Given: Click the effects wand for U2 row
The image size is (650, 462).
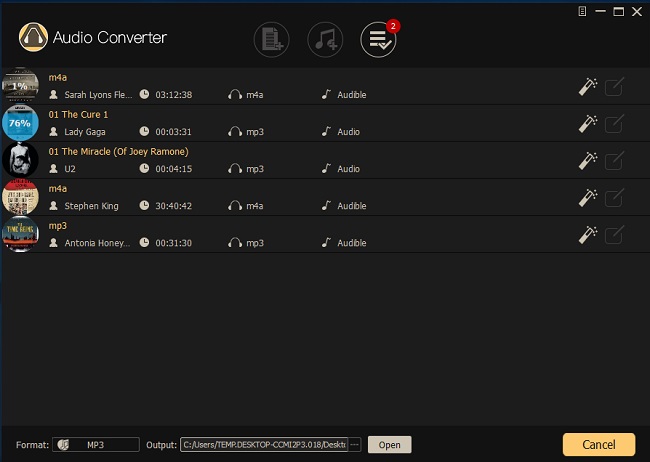Looking at the screenshot, I should (x=588, y=160).
